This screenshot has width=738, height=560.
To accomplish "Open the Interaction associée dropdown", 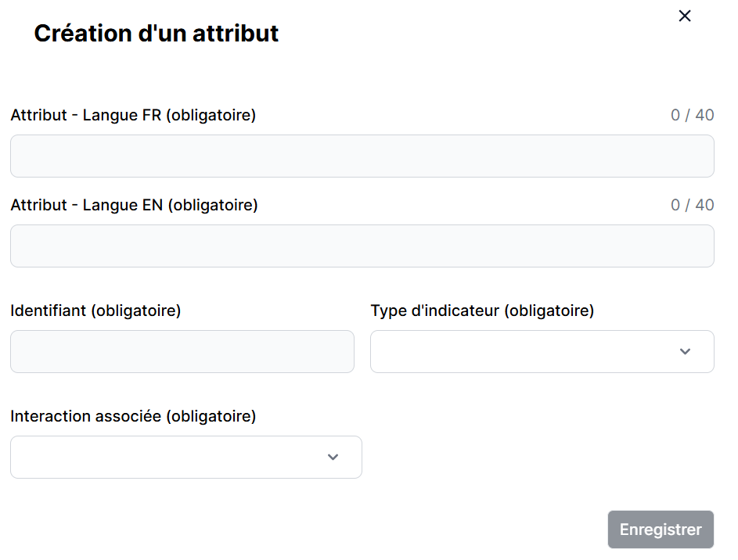I will [x=185, y=457].
